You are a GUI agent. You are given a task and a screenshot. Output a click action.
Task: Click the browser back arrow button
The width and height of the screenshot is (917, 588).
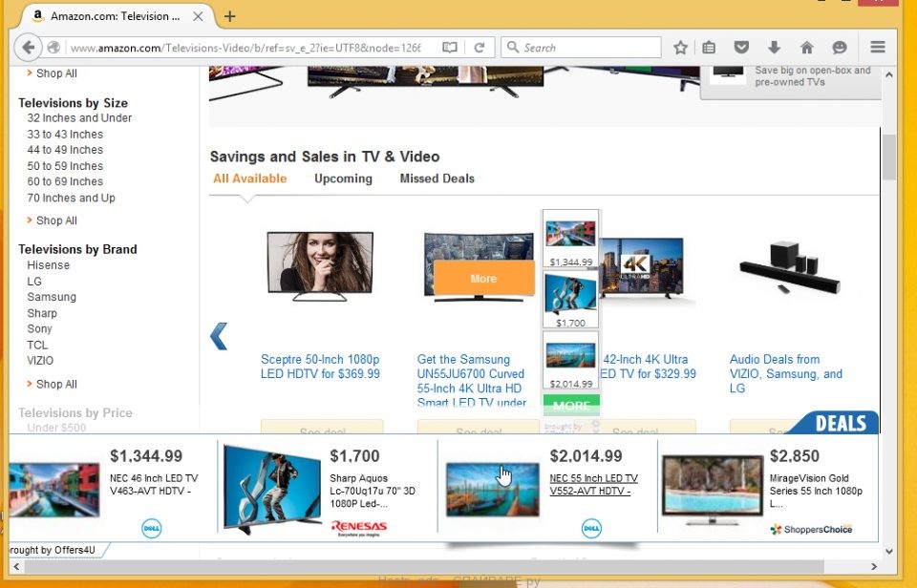coord(29,48)
